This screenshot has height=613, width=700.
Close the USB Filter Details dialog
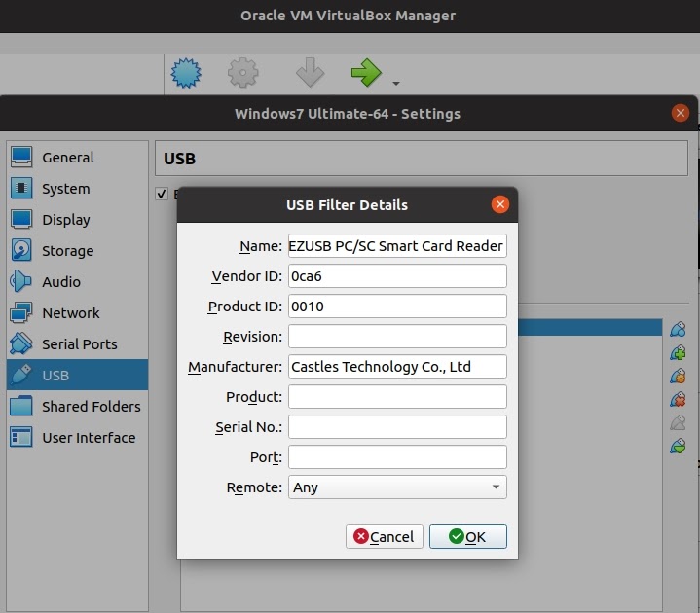[x=500, y=204]
